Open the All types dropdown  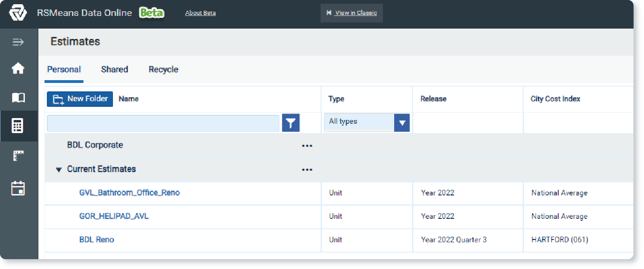(x=367, y=122)
